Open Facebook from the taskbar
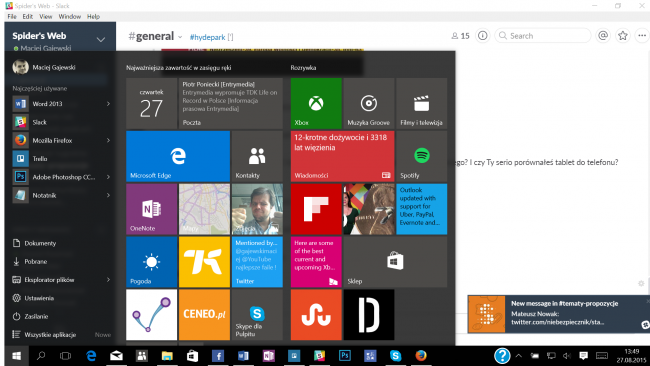This screenshot has width=650, height=366. 218,356
